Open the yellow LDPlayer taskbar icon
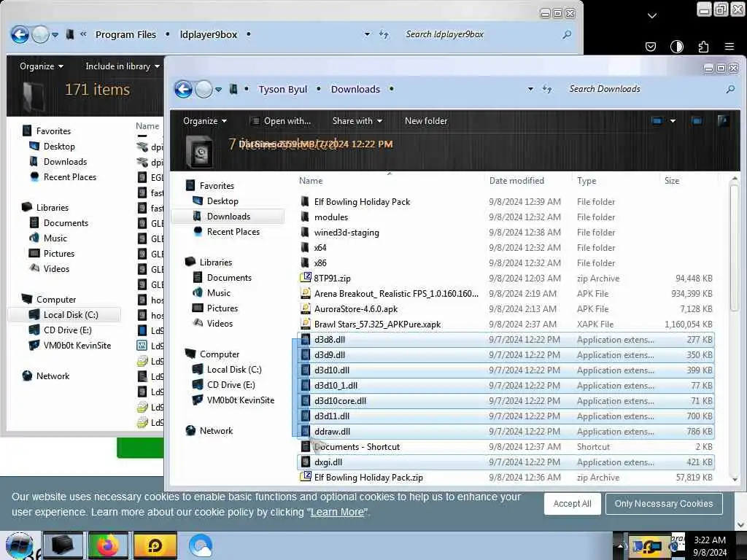Image resolution: width=747 pixels, height=560 pixels. 155,545
